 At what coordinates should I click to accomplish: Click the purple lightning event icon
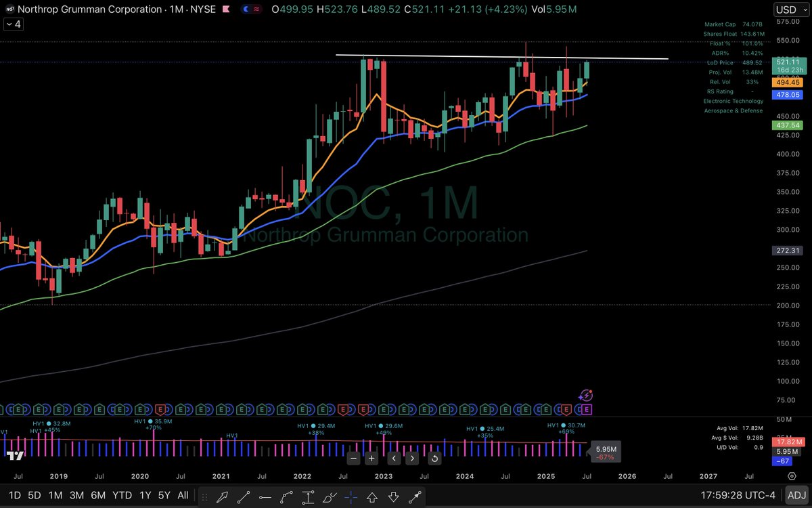coord(587,396)
